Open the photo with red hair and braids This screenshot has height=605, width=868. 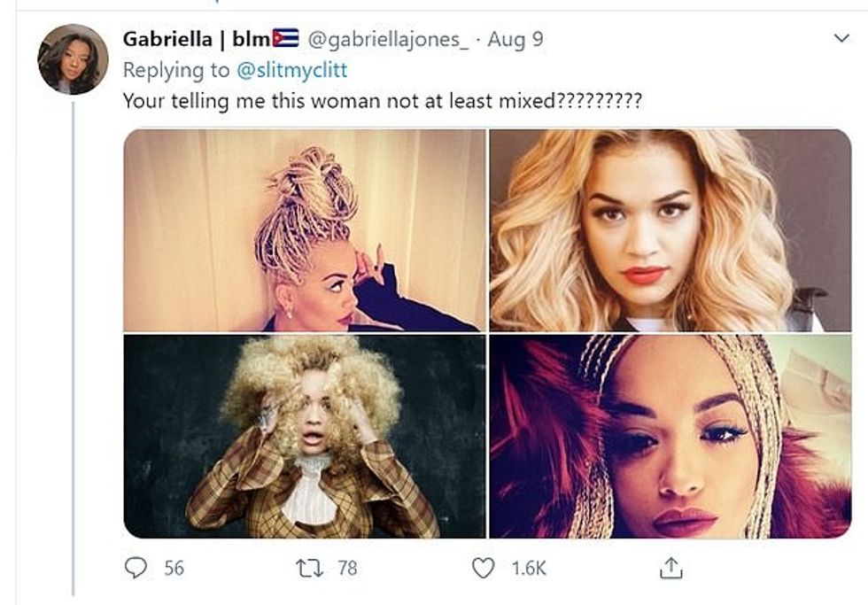tap(670, 436)
